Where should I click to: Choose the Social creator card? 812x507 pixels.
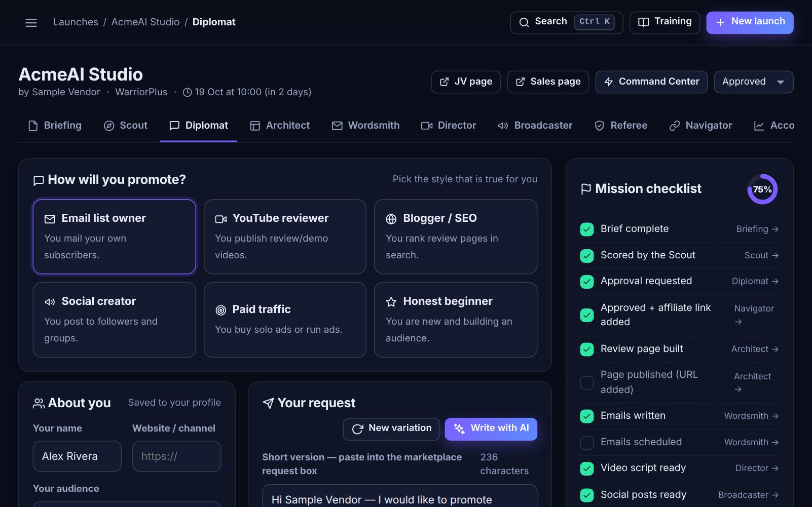click(115, 320)
